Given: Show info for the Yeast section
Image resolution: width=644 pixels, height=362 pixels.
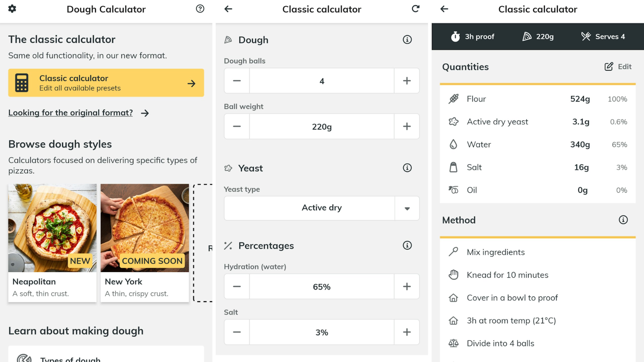Looking at the screenshot, I should 407,168.
